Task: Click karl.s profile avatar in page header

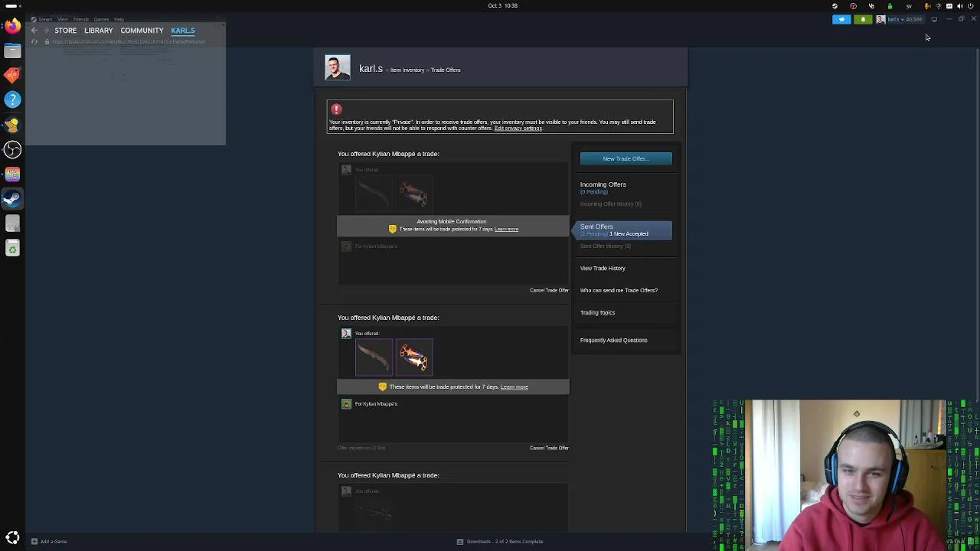Action: pyautogui.click(x=338, y=67)
